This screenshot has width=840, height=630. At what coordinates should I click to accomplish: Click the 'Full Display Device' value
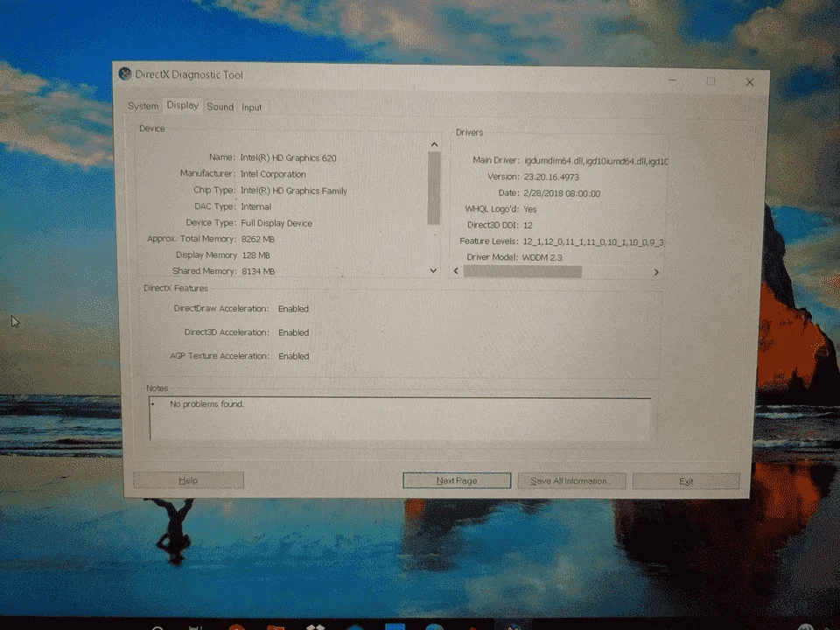click(x=276, y=223)
